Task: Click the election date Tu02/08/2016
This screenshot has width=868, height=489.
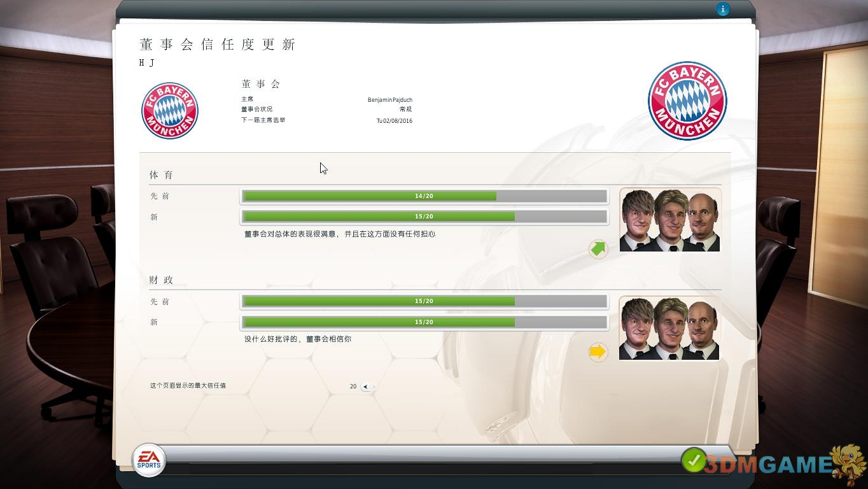Action: click(x=394, y=121)
